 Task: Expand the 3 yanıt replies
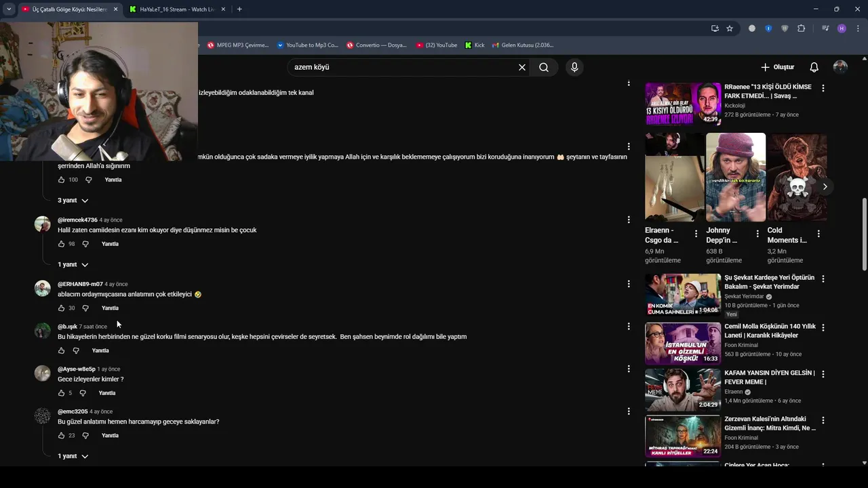(73, 201)
